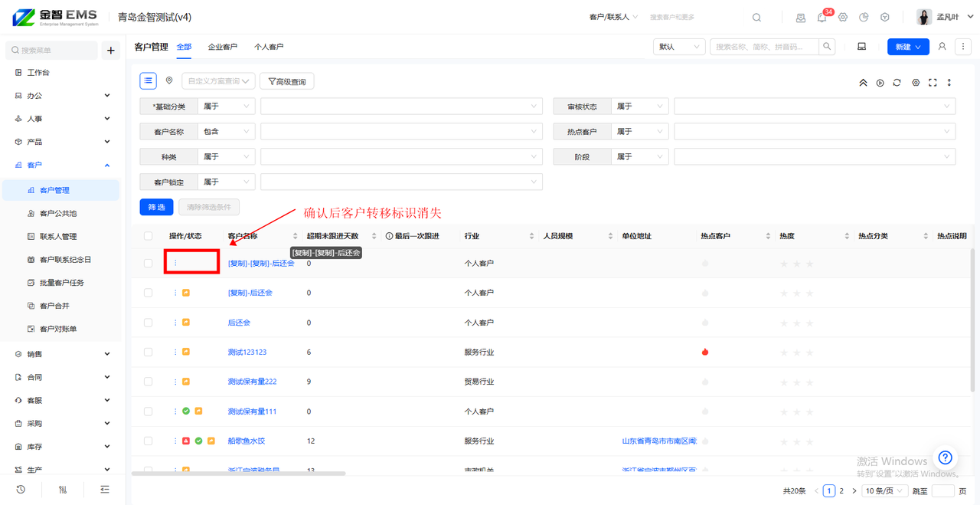Collapse filter panel with double-chevron up icon
Screen dimensions: 980x505
863,83
